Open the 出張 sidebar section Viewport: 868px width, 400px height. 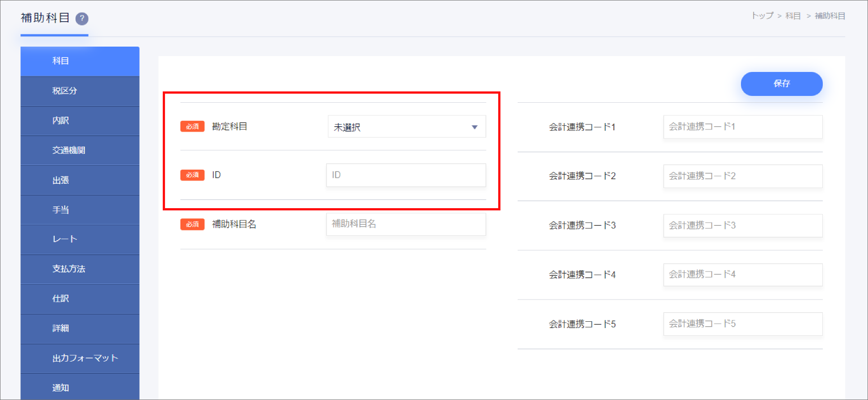pyautogui.click(x=80, y=180)
